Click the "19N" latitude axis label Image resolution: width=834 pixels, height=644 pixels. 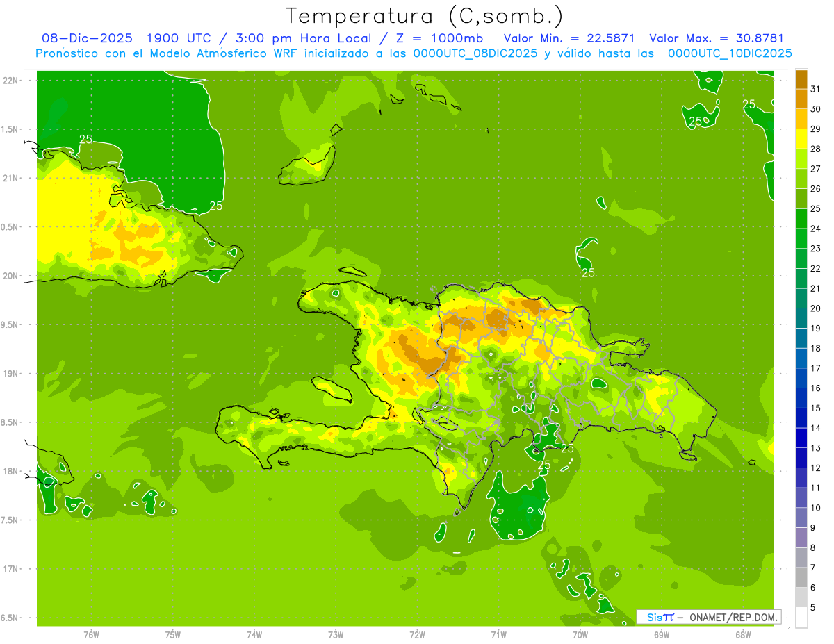(10, 374)
